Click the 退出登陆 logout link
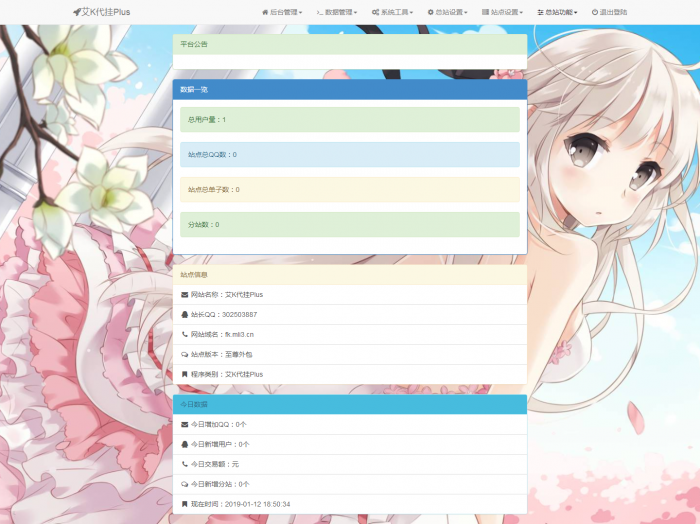 [609, 12]
